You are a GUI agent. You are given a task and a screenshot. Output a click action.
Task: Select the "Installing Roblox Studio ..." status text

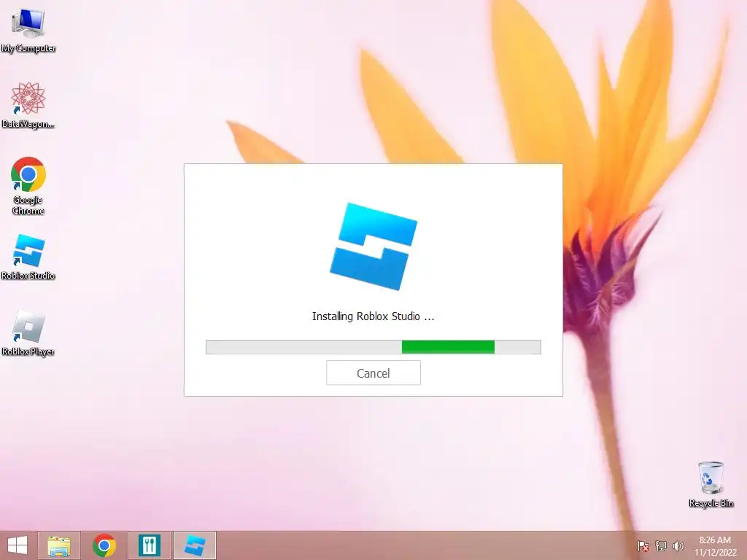click(373, 316)
